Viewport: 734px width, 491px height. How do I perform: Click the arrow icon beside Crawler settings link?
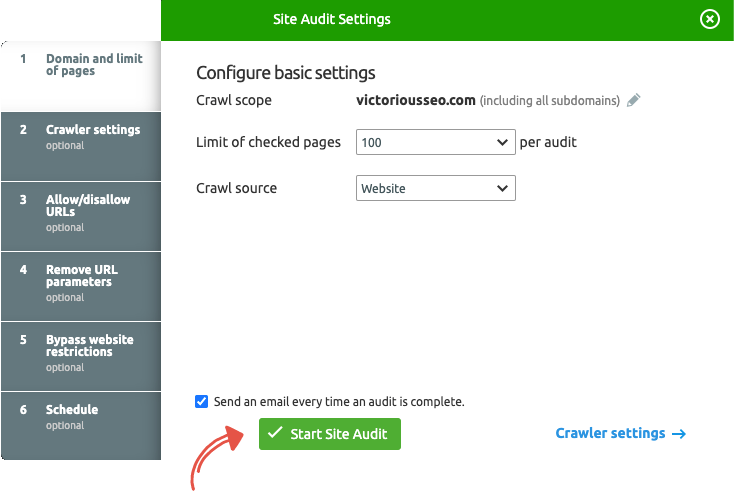pos(679,434)
